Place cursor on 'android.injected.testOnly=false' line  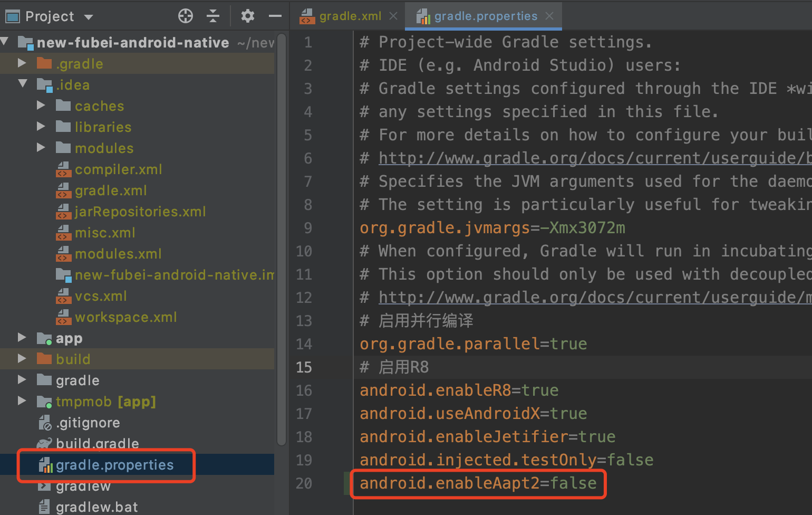[506, 460]
